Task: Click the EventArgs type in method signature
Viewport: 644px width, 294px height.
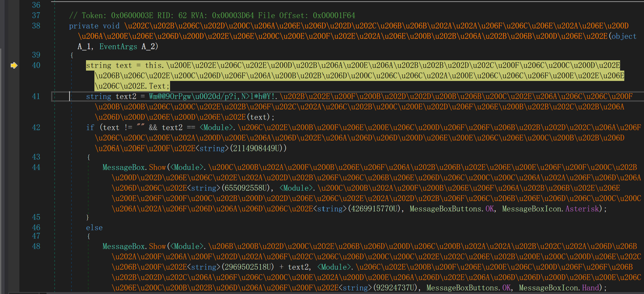Action: coord(118,47)
